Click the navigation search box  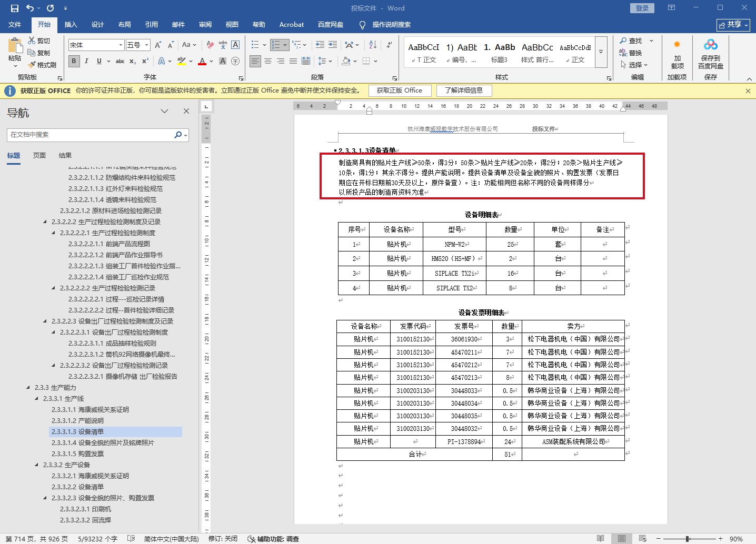[91, 135]
